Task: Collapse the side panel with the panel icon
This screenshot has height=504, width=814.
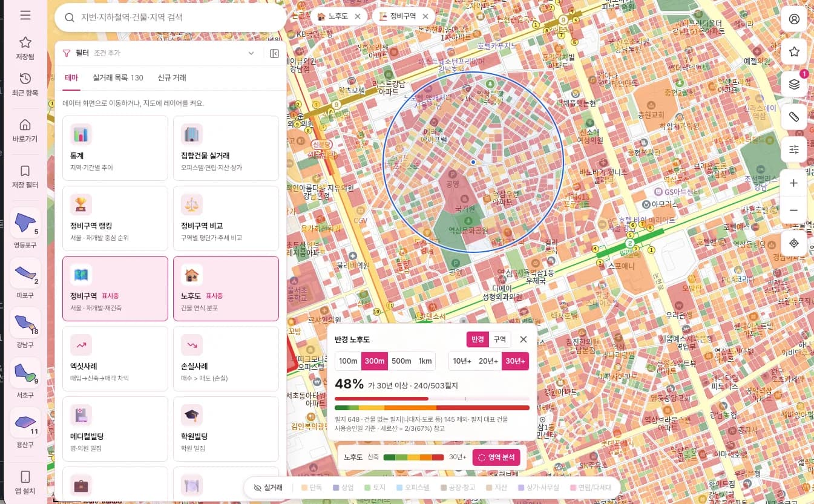Action: 274,53
